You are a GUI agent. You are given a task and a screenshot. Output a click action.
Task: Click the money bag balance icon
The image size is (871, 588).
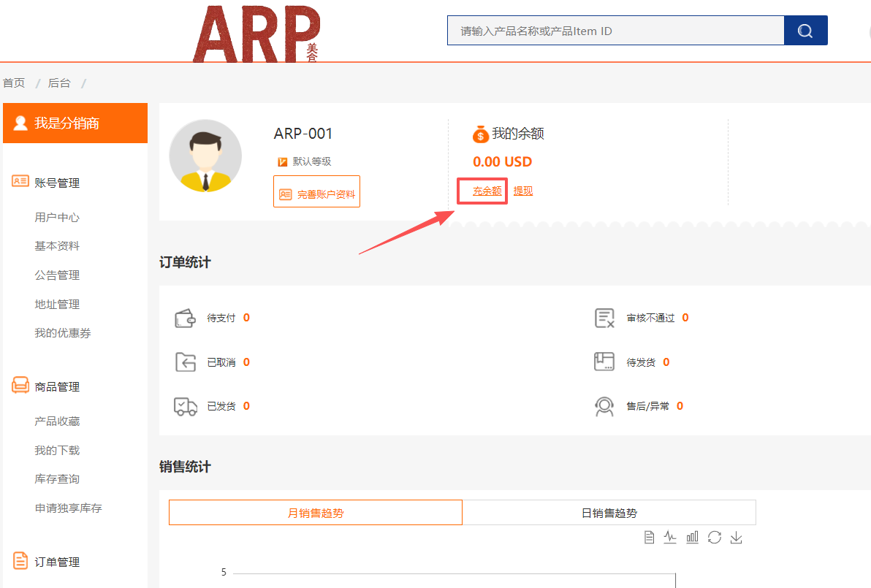[480, 134]
